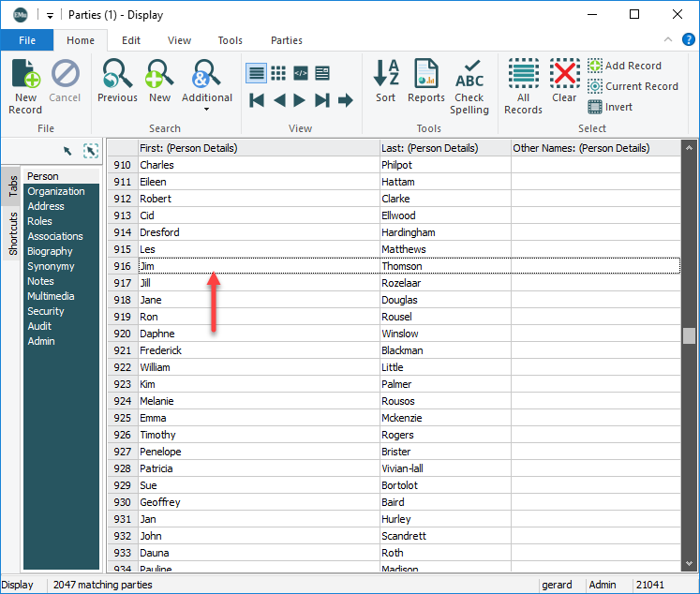
Task: Open the Parties ribbon tab
Action: (286, 40)
